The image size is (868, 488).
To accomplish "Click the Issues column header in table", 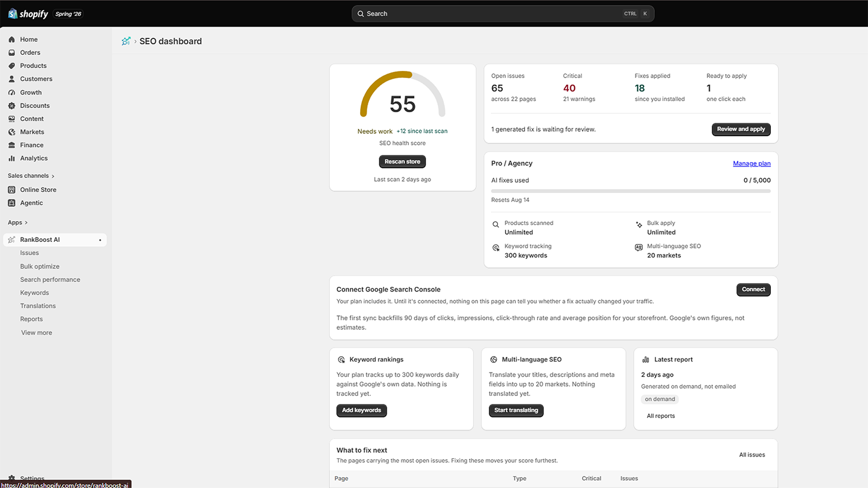I will click(x=629, y=479).
